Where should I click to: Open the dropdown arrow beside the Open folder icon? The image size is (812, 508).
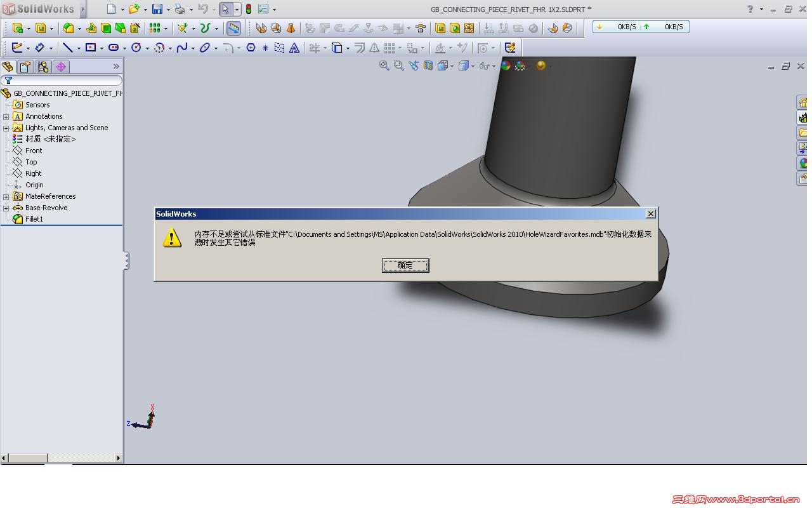(x=145, y=10)
